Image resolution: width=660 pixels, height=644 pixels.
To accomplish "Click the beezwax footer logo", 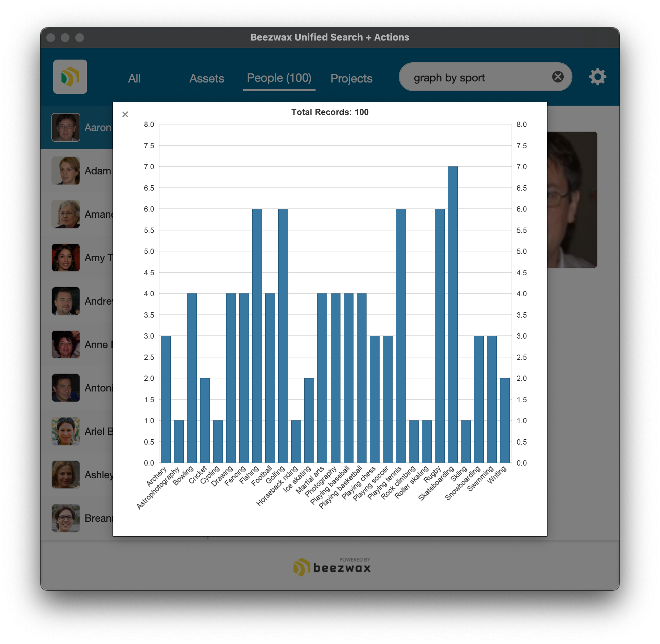I will [x=332, y=567].
